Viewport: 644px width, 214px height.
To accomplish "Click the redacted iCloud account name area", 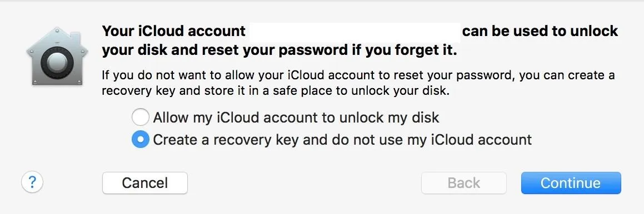I will (355, 32).
